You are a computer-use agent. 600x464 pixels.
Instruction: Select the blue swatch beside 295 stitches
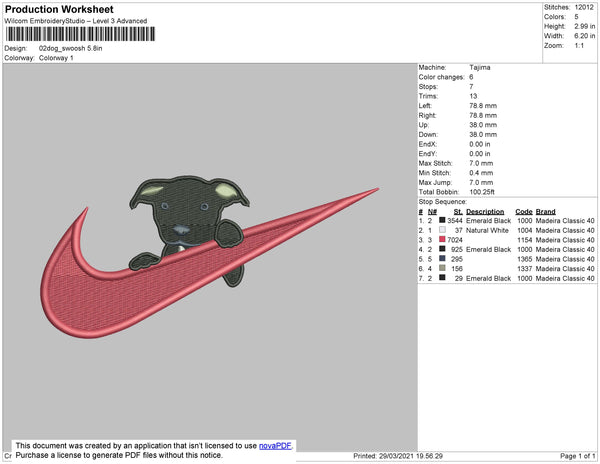(x=442, y=259)
